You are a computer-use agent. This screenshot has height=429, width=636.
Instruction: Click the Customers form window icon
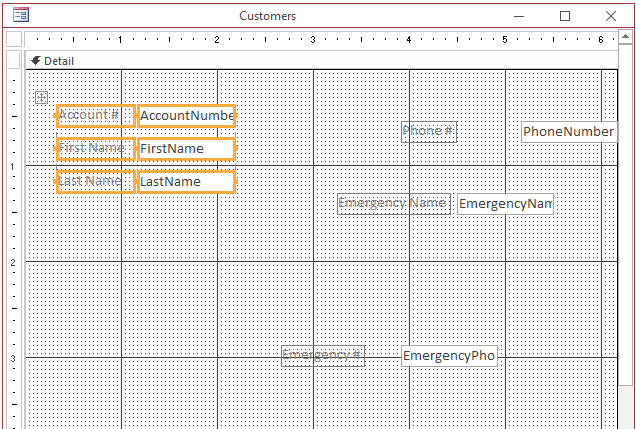[x=21, y=15]
